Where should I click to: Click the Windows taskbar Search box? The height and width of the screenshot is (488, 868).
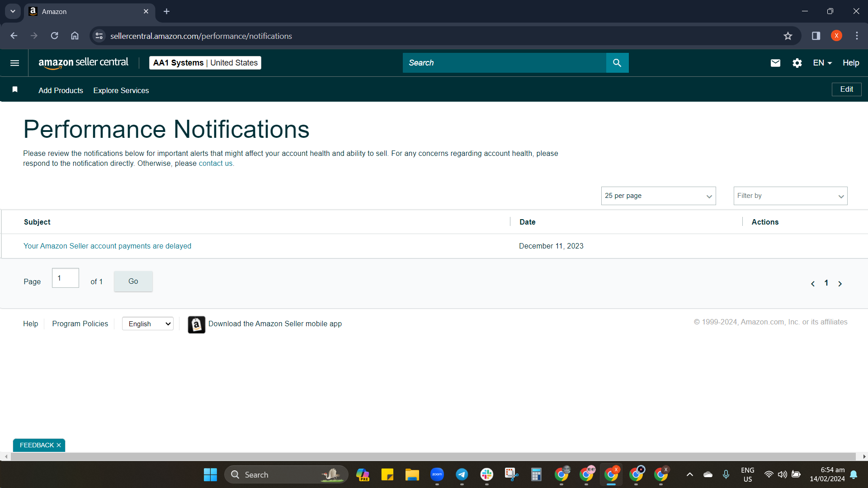[286, 474]
